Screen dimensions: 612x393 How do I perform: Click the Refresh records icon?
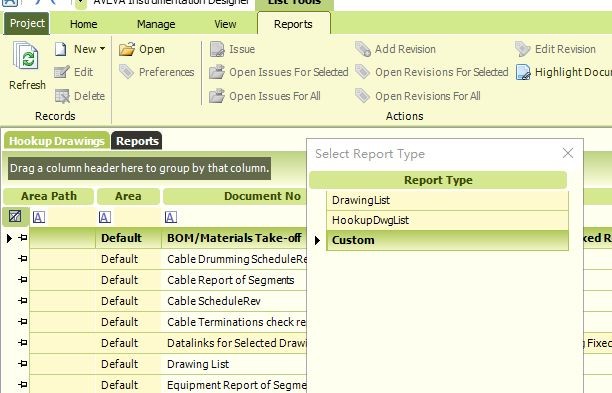[26, 57]
